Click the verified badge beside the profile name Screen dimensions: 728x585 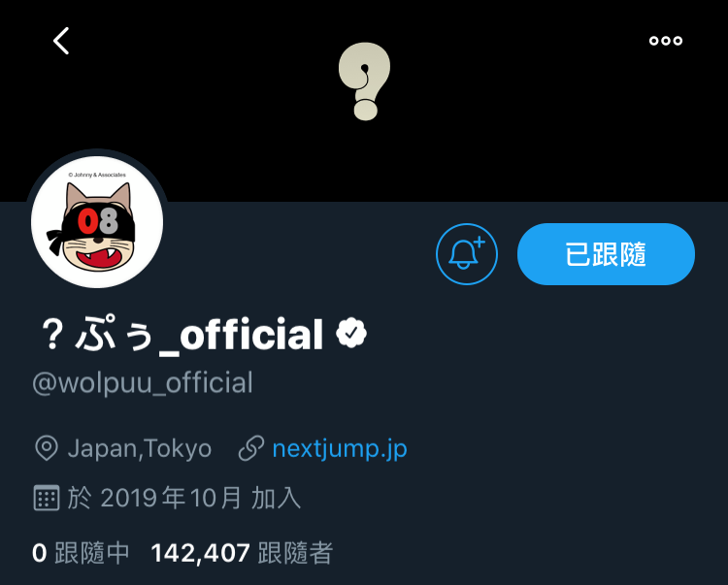tap(351, 333)
